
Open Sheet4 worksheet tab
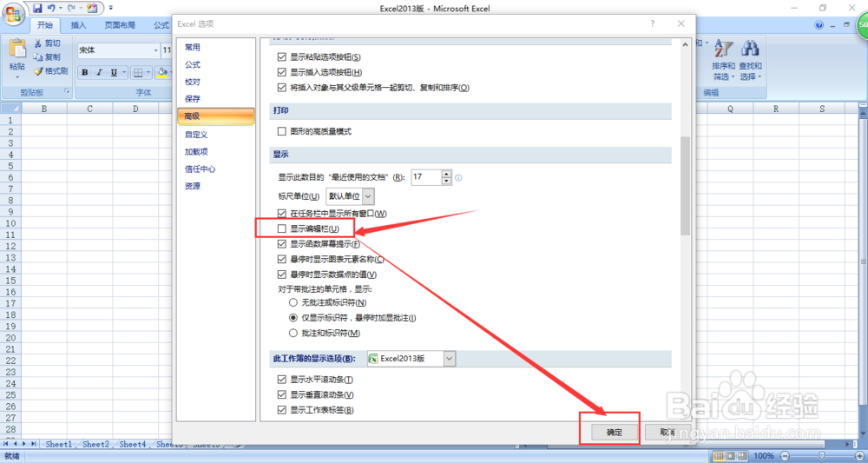[133, 444]
